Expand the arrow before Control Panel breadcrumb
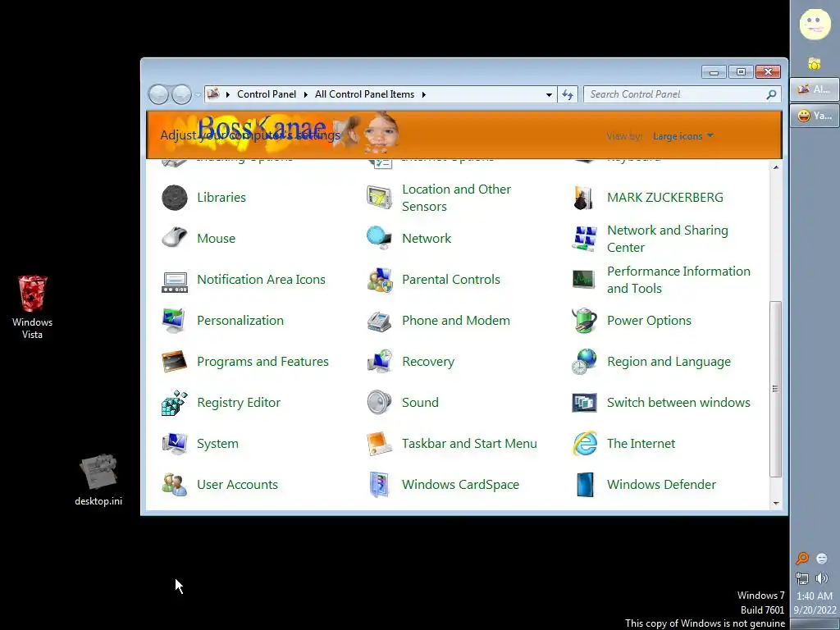This screenshot has height=630, width=840. tap(228, 95)
